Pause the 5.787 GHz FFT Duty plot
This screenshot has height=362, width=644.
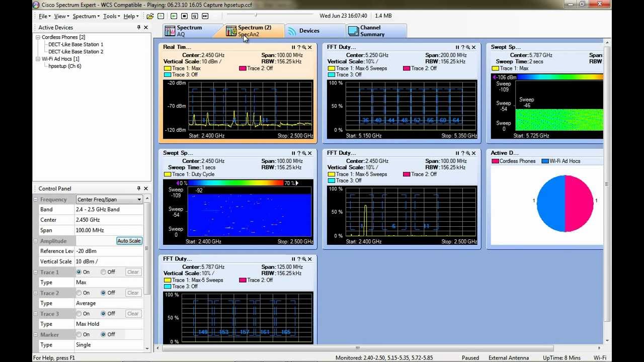(293, 259)
